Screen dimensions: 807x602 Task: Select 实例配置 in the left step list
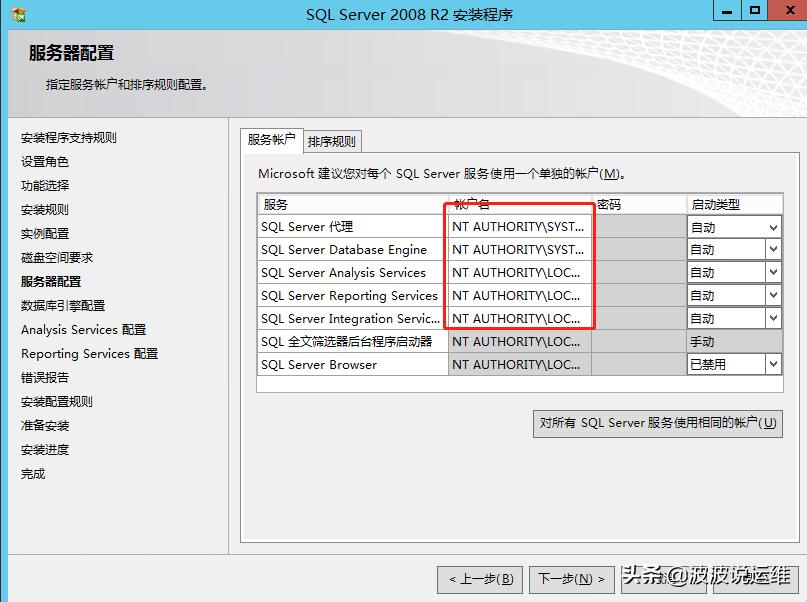click(46, 233)
